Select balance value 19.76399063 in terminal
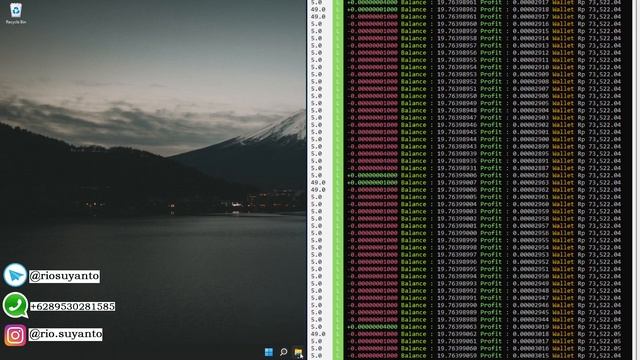 coord(456,327)
